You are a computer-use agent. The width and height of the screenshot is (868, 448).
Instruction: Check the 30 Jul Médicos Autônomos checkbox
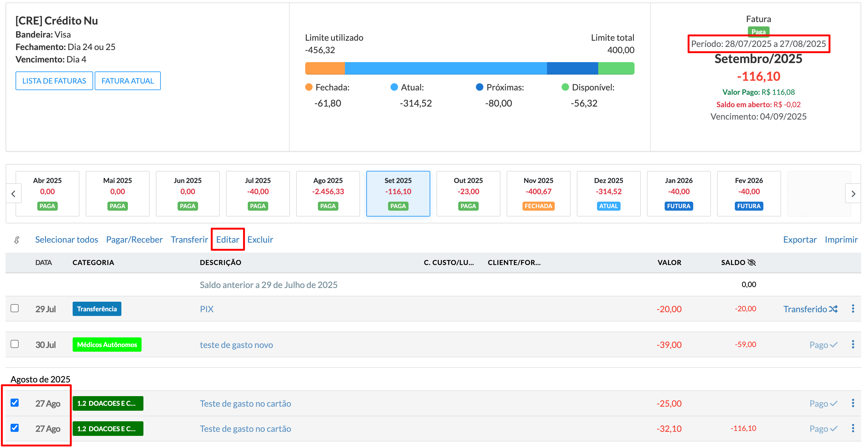pos(15,344)
